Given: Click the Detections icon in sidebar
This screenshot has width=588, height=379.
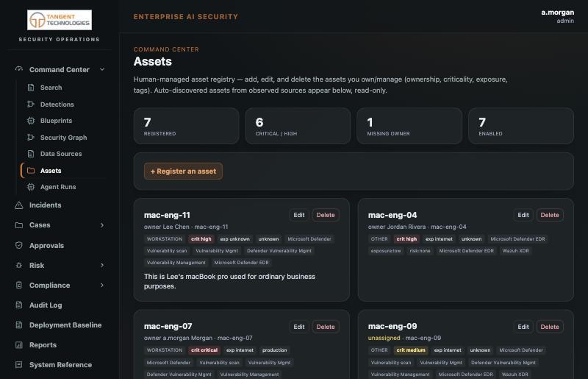Looking at the screenshot, I should [31, 104].
